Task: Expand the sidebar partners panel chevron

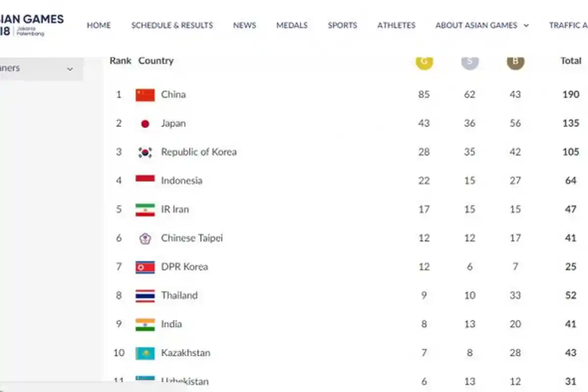Action: (x=71, y=69)
